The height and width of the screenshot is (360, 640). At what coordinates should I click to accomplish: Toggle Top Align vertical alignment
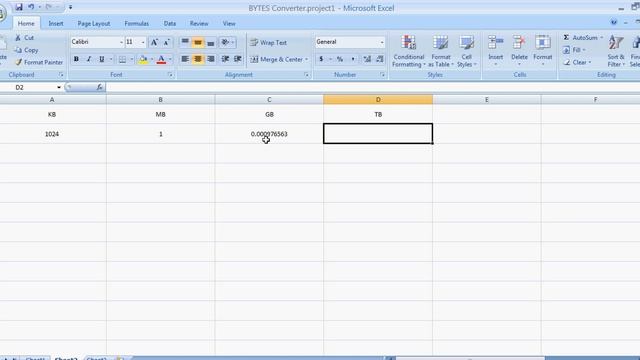[x=185, y=42]
